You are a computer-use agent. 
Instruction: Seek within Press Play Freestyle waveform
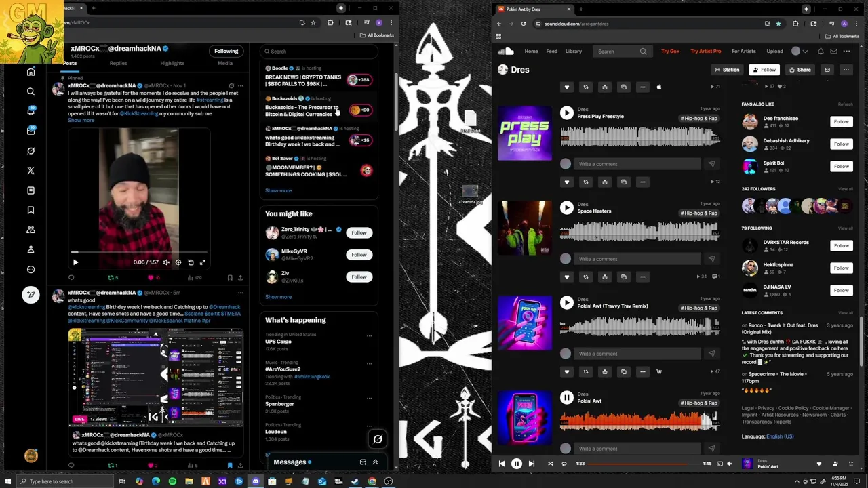click(639, 137)
